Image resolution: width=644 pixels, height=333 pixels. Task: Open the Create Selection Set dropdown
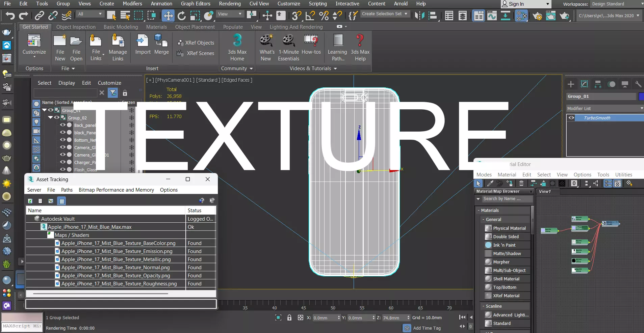tap(385, 14)
